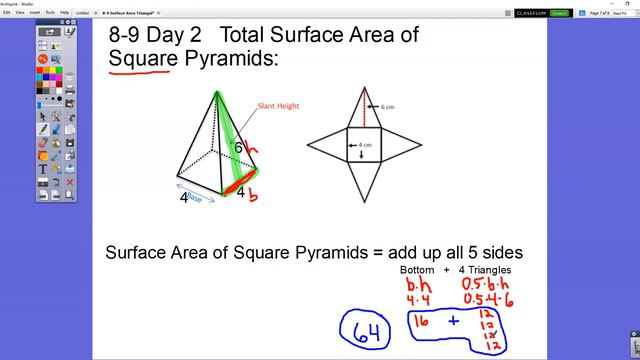Select the Text tool
This screenshot has width=640, height=360.
coord(42,169)
